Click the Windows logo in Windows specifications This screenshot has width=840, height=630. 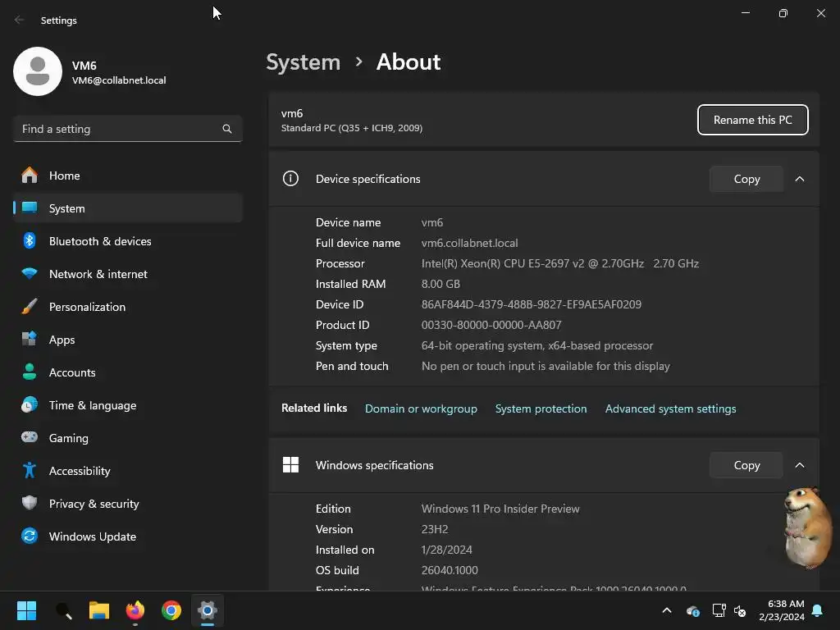290,464
